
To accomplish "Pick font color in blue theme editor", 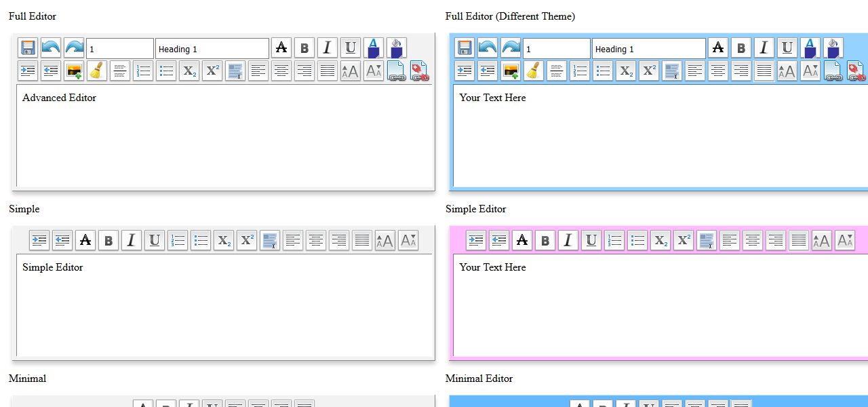I will click(810, 48).
